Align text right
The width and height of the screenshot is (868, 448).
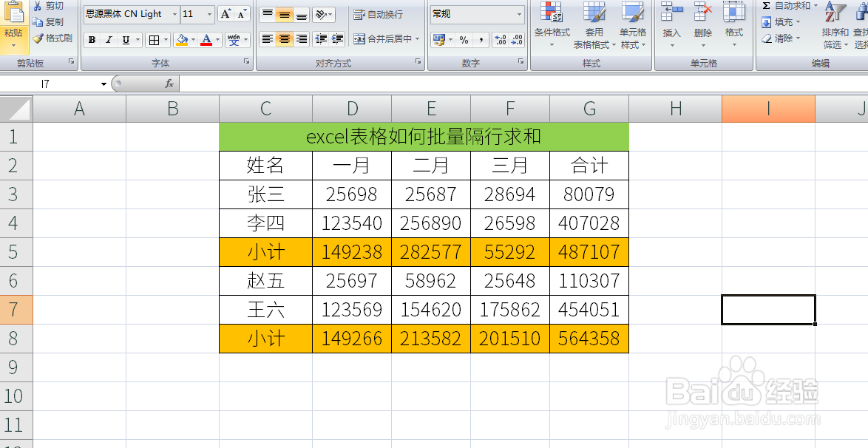301,38
